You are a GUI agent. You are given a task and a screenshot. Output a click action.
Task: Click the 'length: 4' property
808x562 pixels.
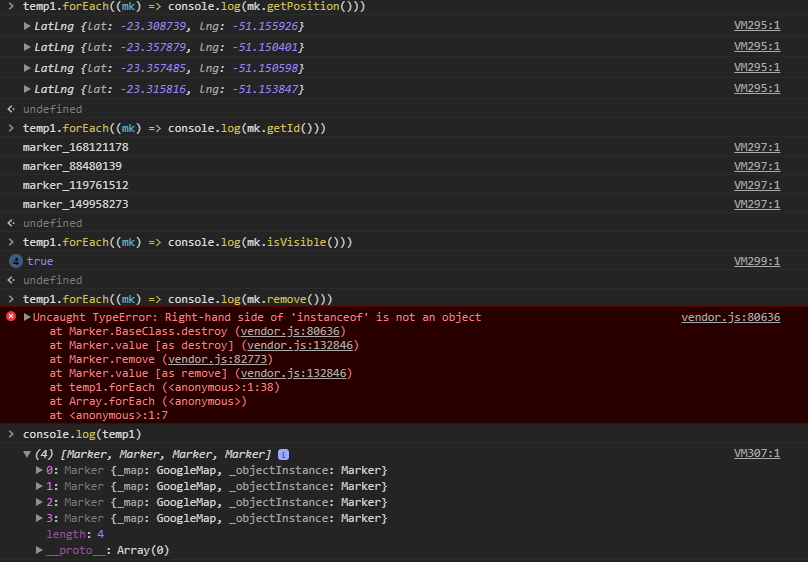(75, 534)
